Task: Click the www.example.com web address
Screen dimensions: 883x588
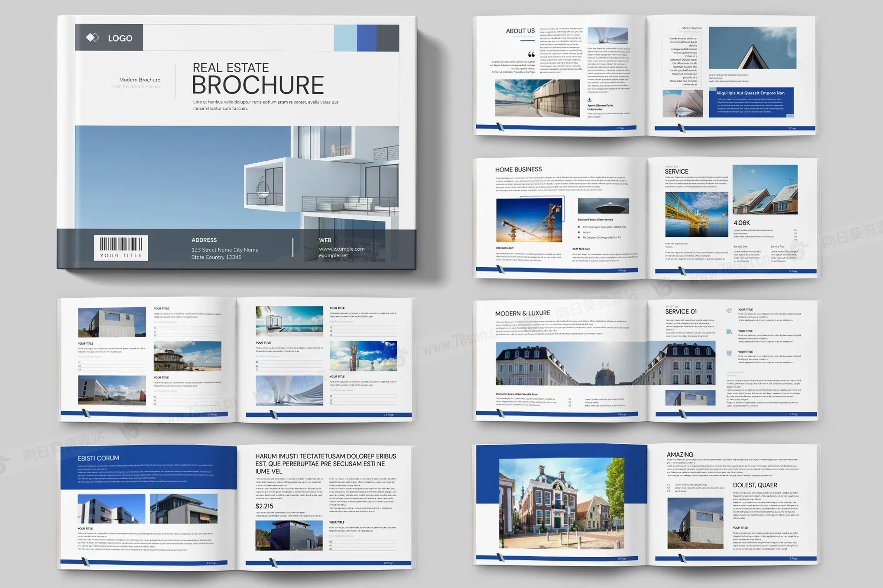Action: [x=341, y=249]
